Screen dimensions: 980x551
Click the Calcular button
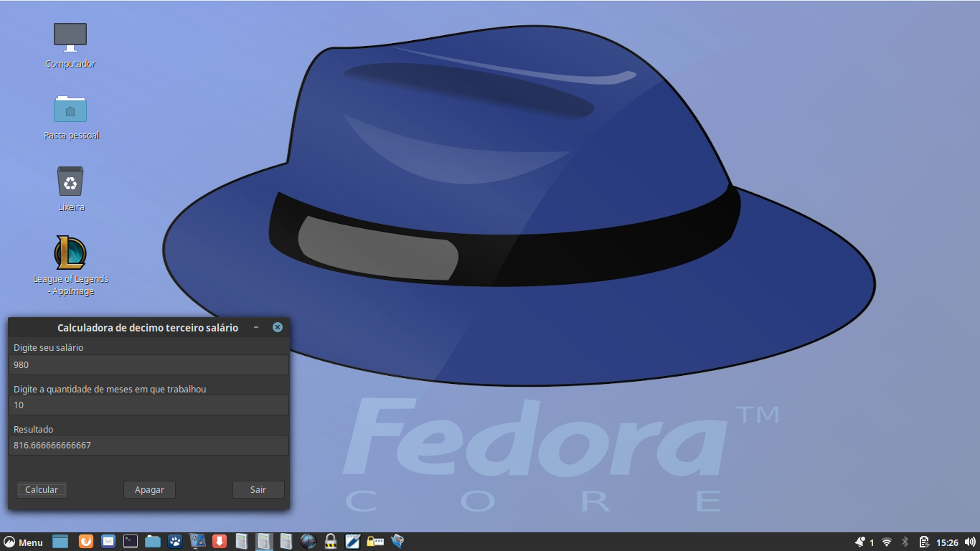[x=42, y=489]
